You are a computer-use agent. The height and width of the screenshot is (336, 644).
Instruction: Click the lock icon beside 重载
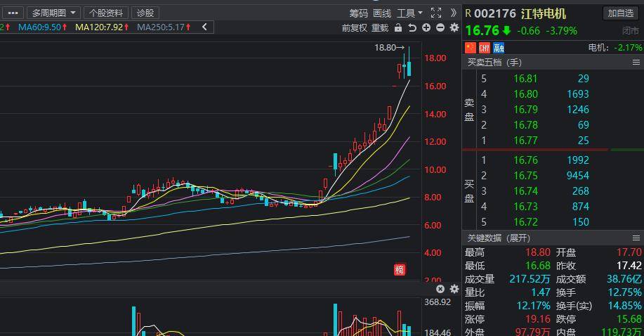(x=398, y=27)
